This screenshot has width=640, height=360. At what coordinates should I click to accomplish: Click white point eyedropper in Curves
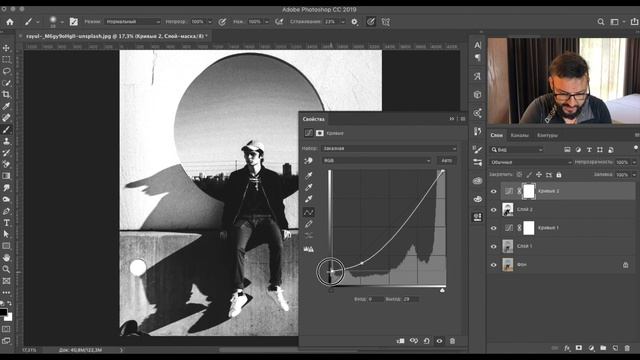309,199
